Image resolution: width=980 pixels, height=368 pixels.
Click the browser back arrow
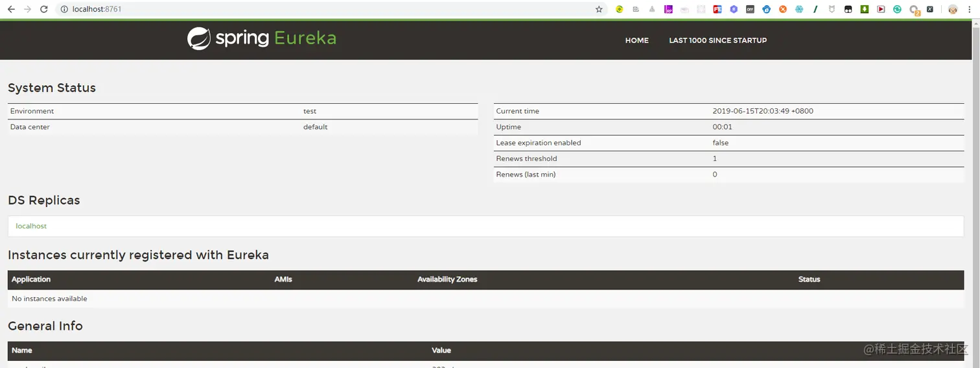[x=11, y=9]
